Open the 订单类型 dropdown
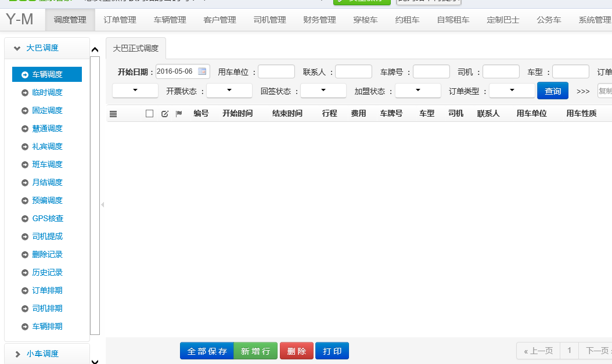The width and height of the screenshot is (612, 364). [x=512, y=91]
